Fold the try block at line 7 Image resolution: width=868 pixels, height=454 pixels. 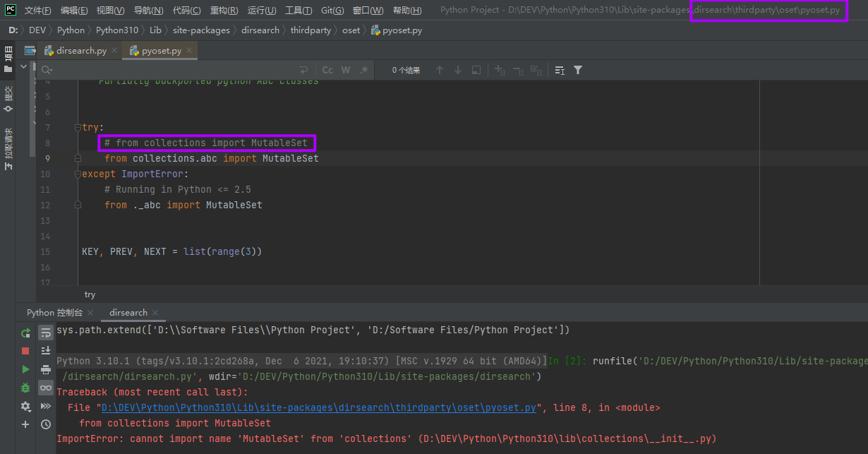pos(78,128)
